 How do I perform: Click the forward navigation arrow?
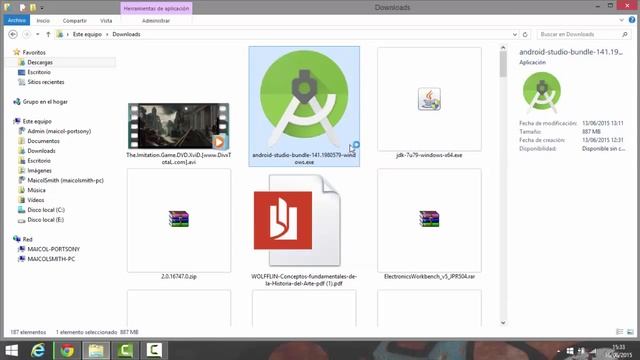pos(27,34)
